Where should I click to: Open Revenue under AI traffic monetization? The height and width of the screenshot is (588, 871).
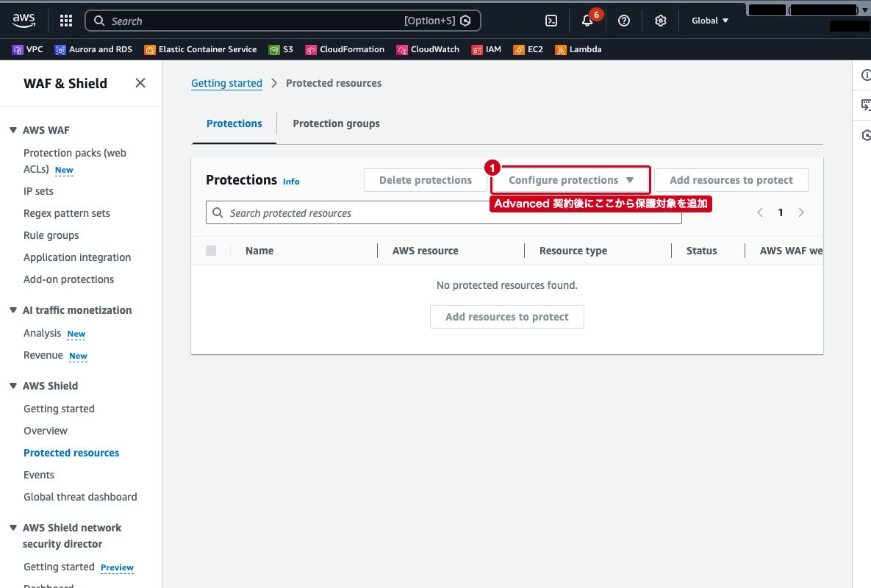coord(43,355)
